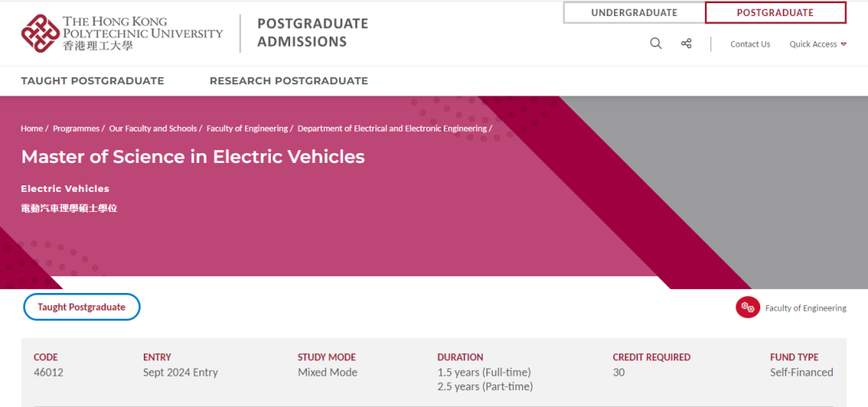Click the Master of Science in Electric Vehicles heading
Viewport: 868px width, 407px height.
pos(193,157)
